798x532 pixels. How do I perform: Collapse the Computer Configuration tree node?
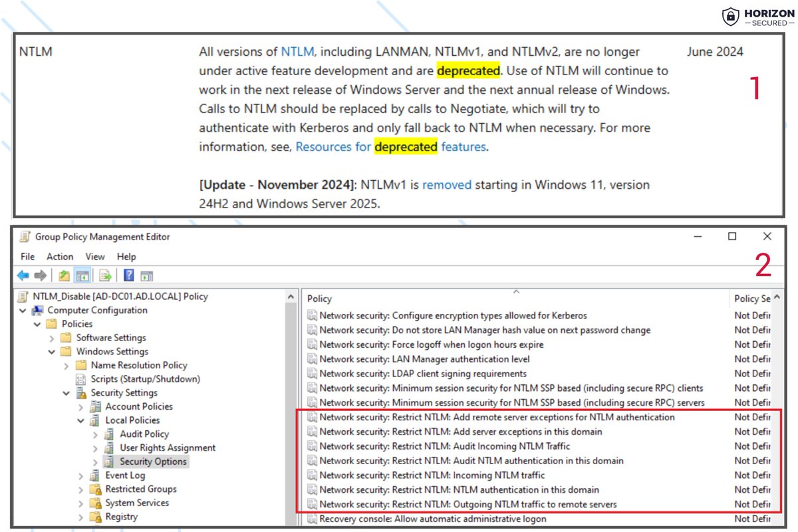click(x=23, y=311)
